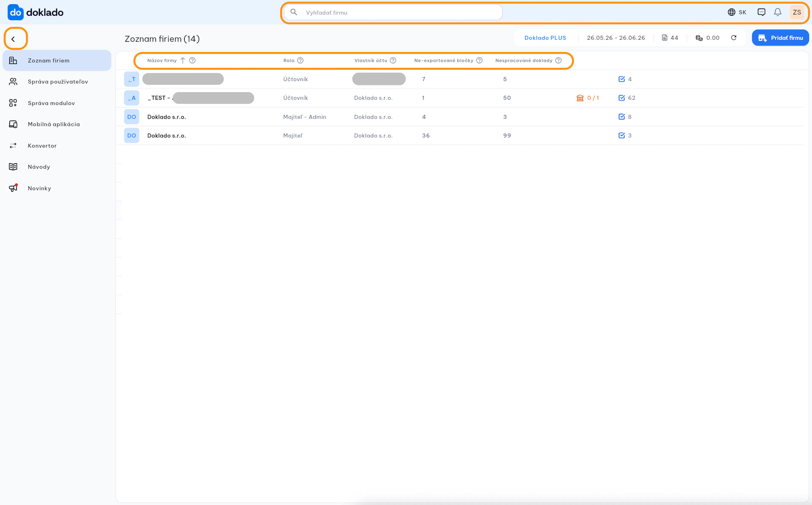Image resolution: width=812 pixels, height=505 pixels.
Task: Click the billing period 26.05.26 - 26.06.26
Action: (x=616, y=38)
